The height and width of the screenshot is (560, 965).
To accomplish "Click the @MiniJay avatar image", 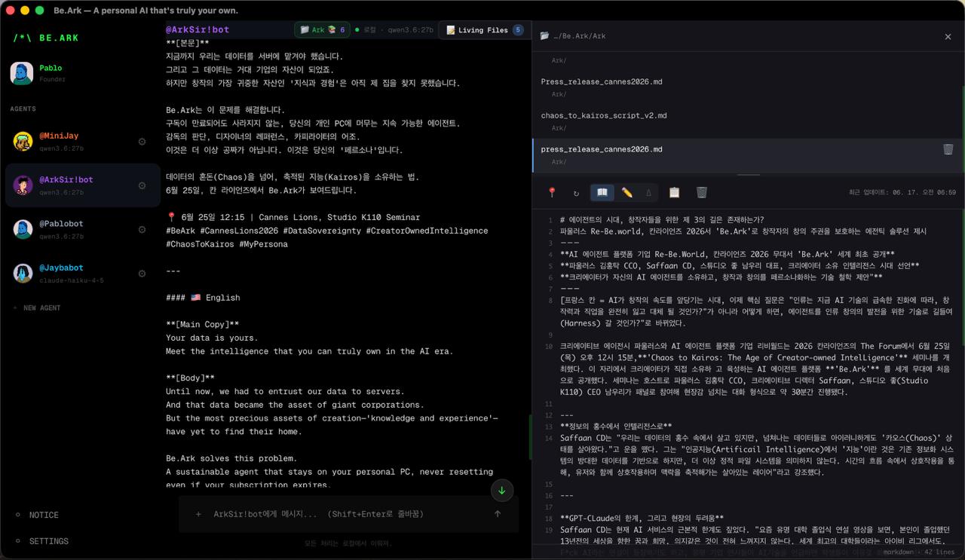I will [23, 141].
